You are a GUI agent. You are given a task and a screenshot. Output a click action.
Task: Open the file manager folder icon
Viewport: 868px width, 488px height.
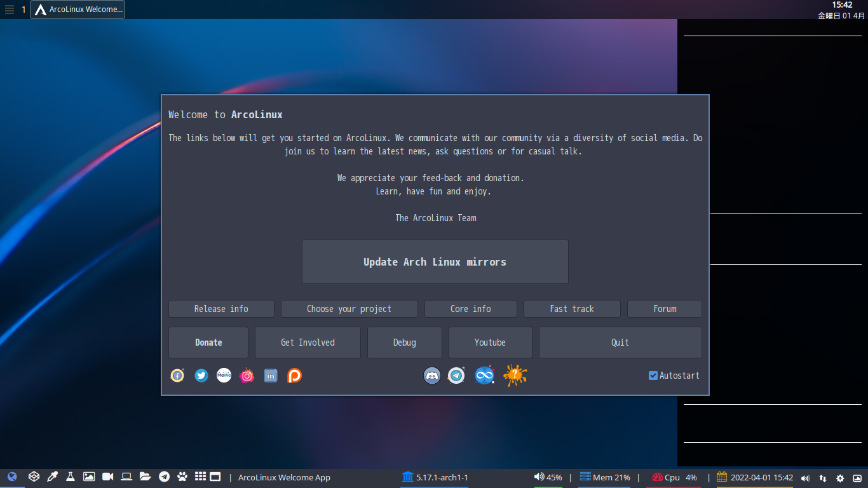(x=146, y=477)
